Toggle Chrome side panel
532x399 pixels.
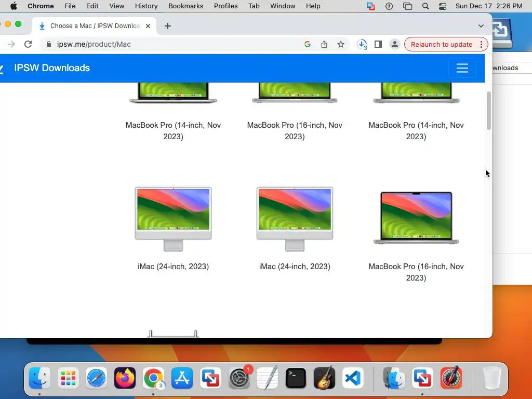click(378, 44)
